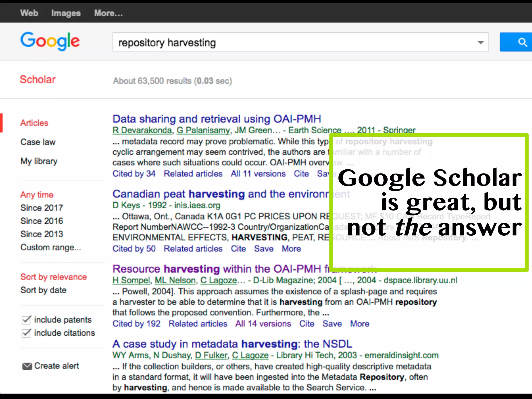This screenshot has width=532, height=399.
Task: Click More under Cited by 192 result
Action: 360,324
